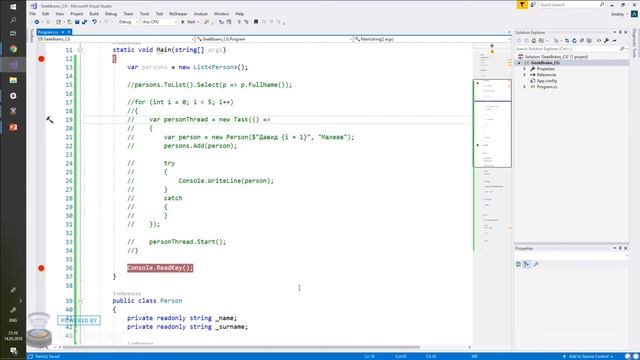
Task: Click the account avatar next to Andrey
Action: [x=634, y=14]
